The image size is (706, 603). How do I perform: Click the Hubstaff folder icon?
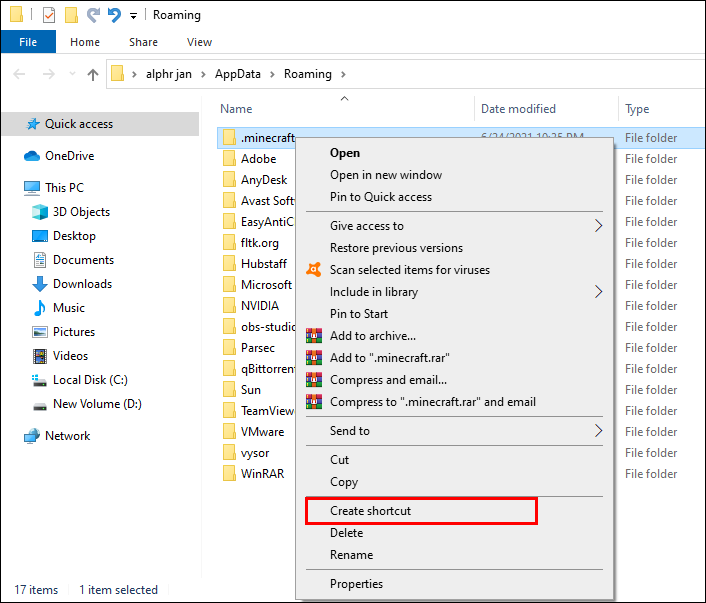pos(229,263)
